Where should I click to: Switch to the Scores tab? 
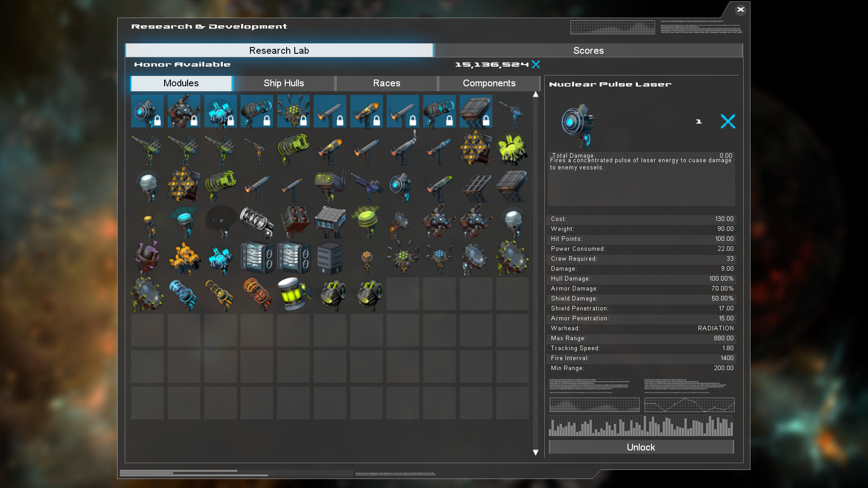pos(588,50)
